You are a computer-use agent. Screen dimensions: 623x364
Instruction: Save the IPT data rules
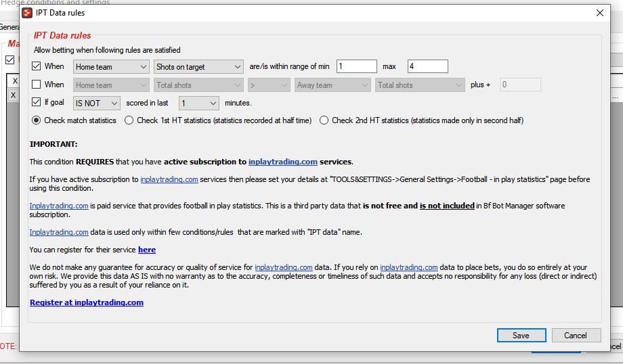(521, 336)
